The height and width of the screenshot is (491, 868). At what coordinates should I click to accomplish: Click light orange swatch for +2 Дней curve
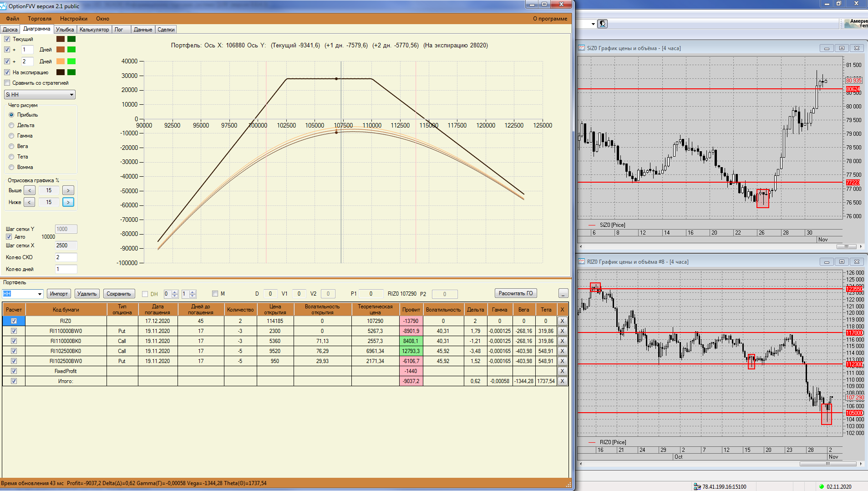tap(61, 61)
